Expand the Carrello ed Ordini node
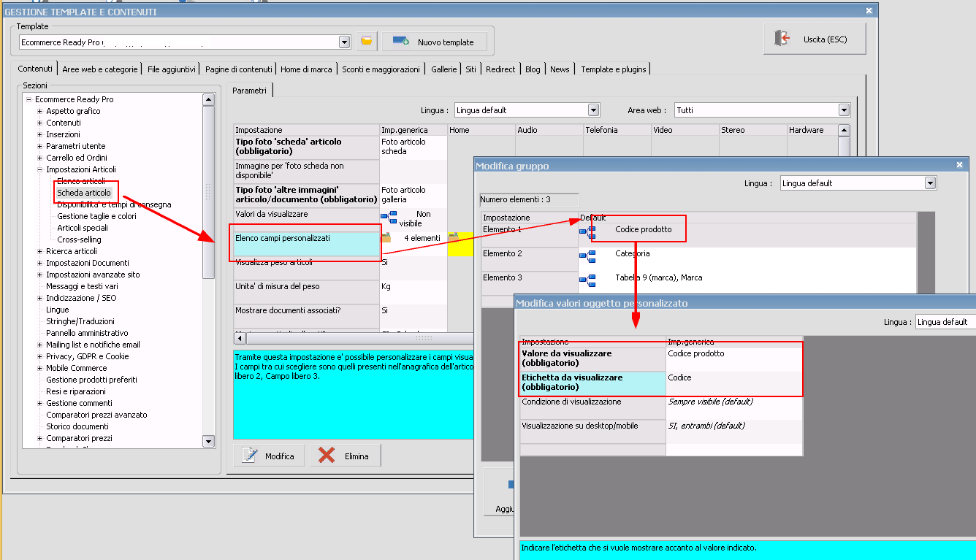This screenshot has height=560, width=976. [x=40, y=158]
